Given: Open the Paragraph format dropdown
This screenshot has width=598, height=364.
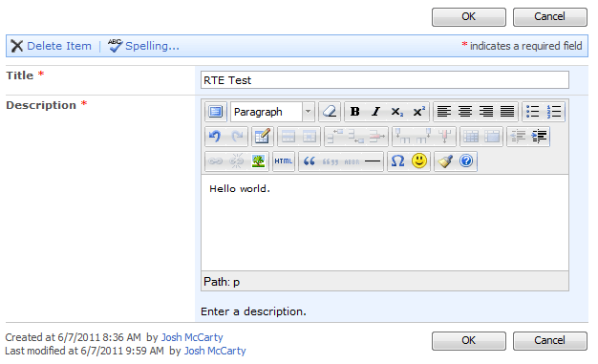Looking at the screenshot, I should click(272, 112).
